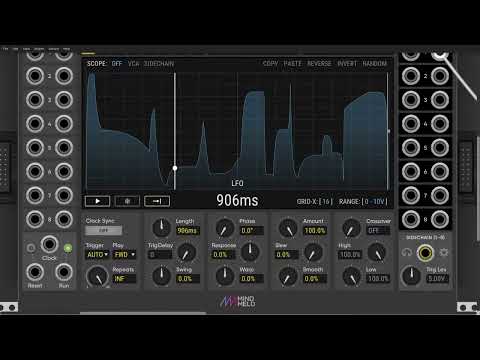480x360 pixels.
Task: Click the TrigDelay 0 value field
Action: 160,255
